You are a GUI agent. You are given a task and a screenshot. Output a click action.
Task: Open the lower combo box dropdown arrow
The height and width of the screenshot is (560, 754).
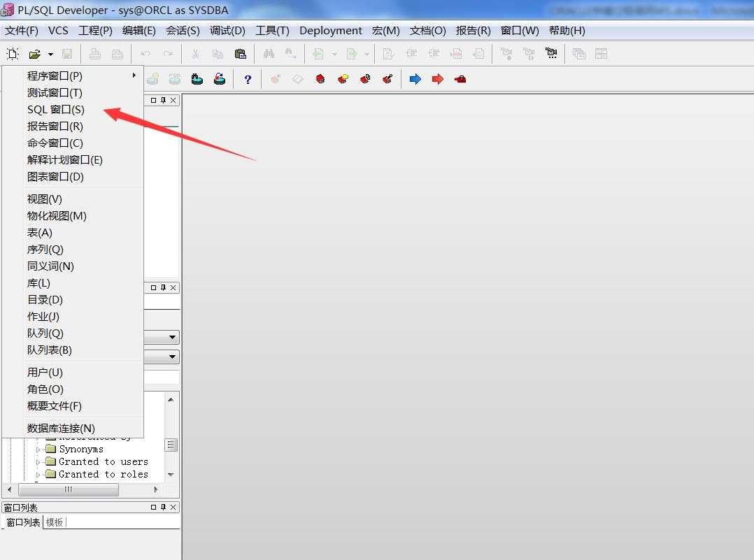[x=172, y=357]
